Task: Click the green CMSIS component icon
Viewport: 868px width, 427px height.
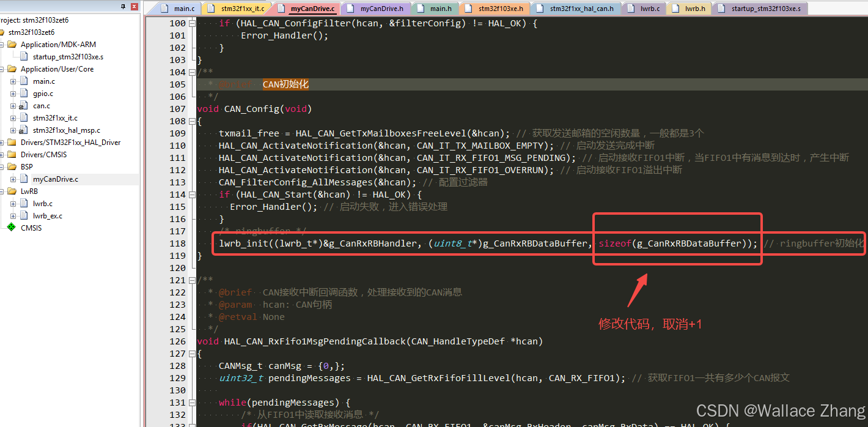Action: [x=12, y=228]
